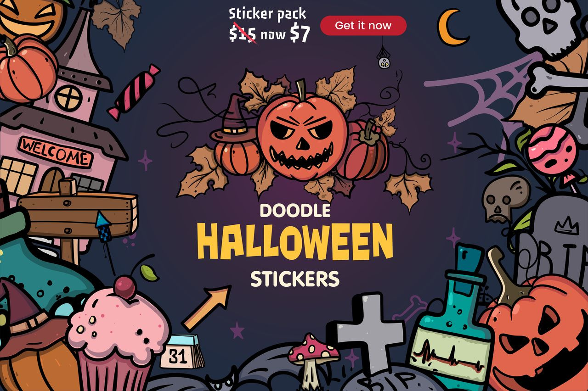
Task: Click the red Get it now button
Action: (x=363, y=26)
